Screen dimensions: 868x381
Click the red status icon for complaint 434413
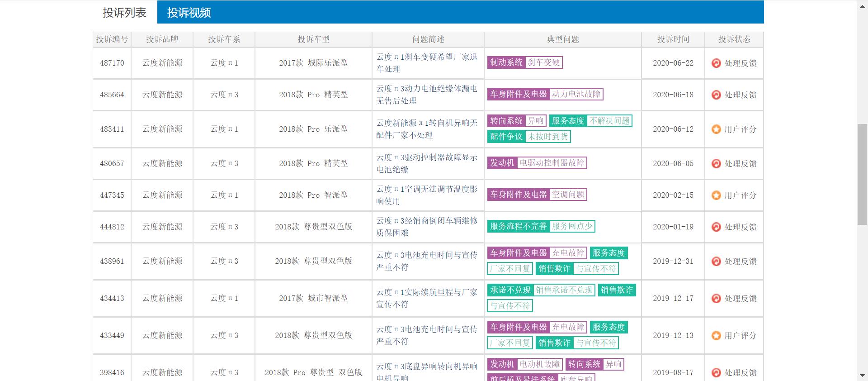716,299
